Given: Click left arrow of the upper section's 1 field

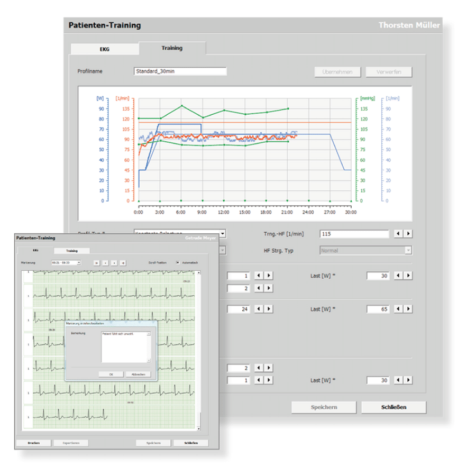Looking at the screenshot, I should coord(258,276).
